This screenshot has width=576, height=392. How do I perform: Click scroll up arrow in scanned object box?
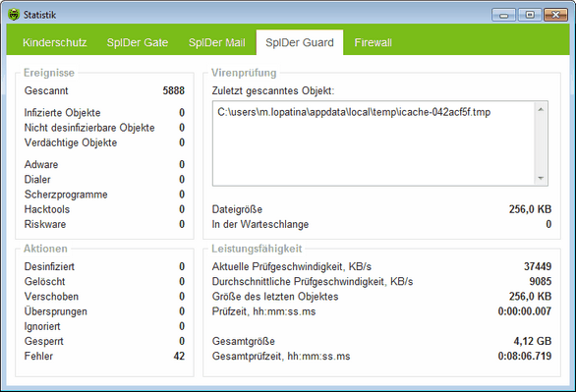pyautogui.click(x=541, y=109)
